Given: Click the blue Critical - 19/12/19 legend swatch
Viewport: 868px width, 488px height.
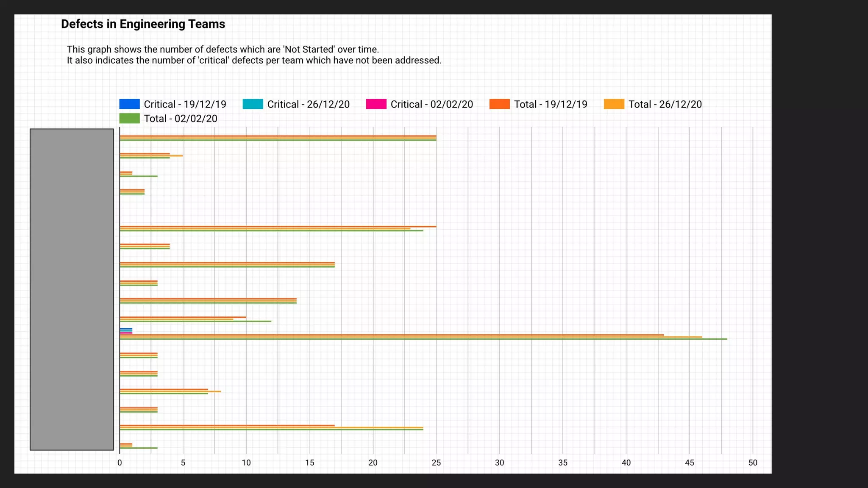Looking at the screenshot, I should [129, 104].
